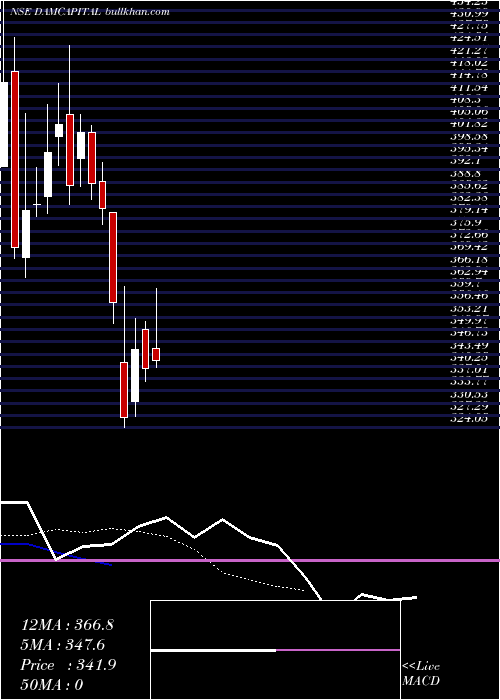This screenshot has height=700, width=500.
Task: Click the 411.54 price axis label
Action: click(469, 88)
